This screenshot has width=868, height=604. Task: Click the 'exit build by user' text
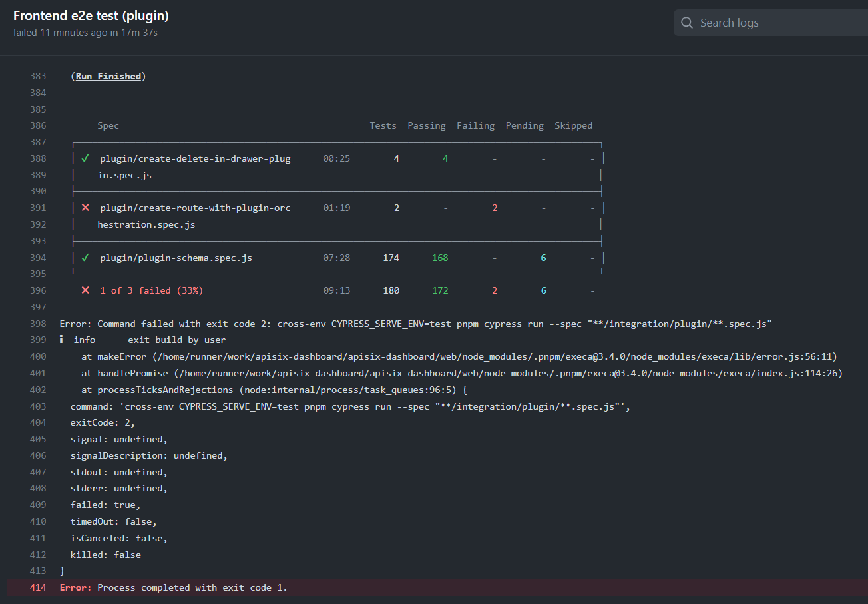tap(177, 340)
